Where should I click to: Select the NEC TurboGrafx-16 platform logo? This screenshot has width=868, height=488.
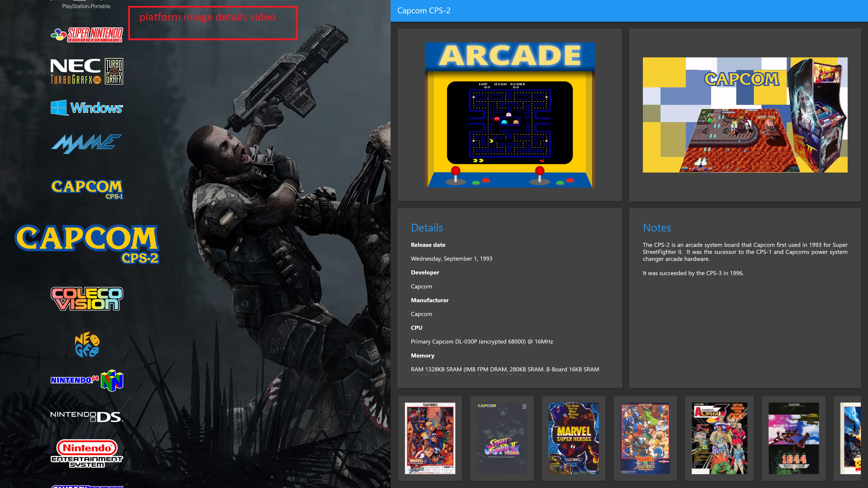(87, 71)
